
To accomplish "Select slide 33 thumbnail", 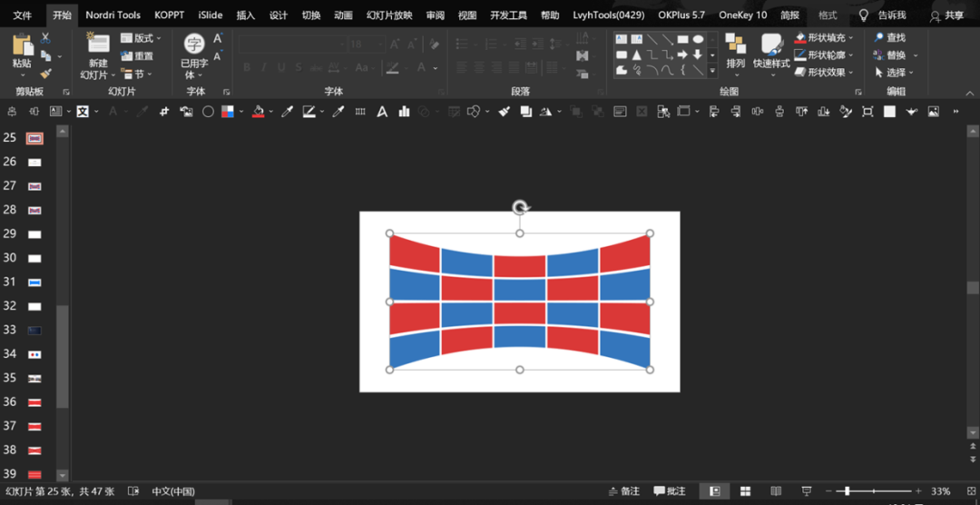I will [34, 330].
